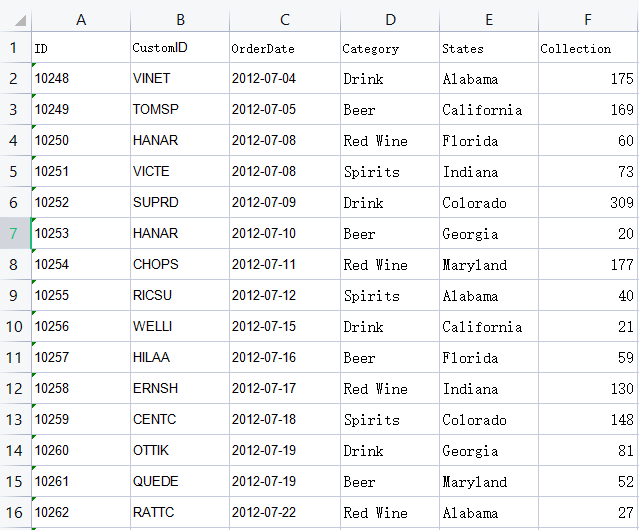Select column A header

tap(81, 20)
